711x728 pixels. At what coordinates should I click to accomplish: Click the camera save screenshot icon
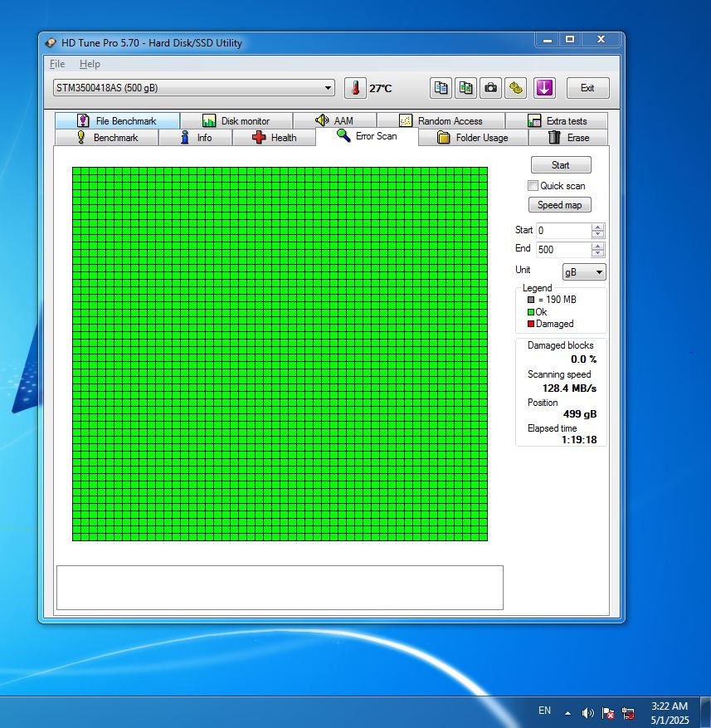pos(490,88)
